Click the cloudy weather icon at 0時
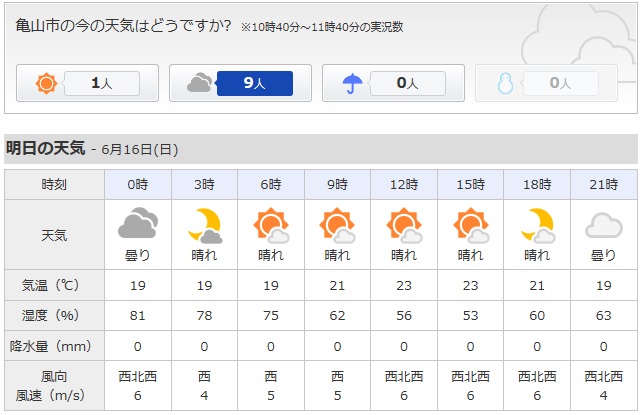 [x=138, y=223]
